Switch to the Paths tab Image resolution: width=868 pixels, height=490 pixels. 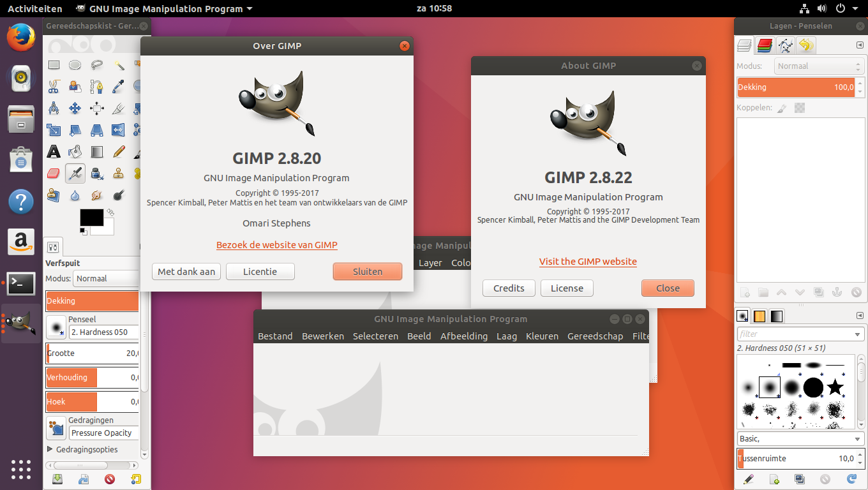[785, 45]
